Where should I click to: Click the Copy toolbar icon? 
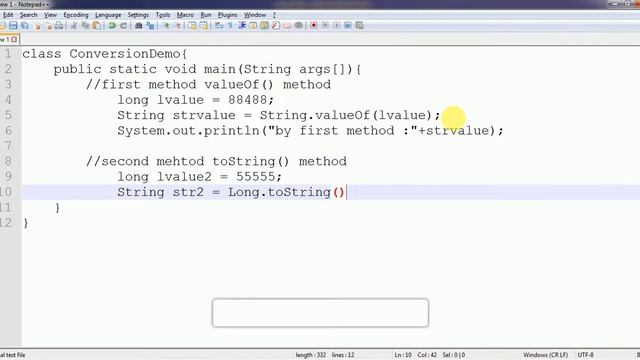(85, 26)
